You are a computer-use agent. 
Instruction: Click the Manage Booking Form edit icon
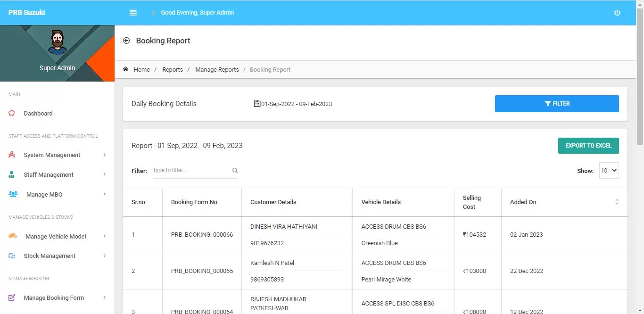point(12,297)
